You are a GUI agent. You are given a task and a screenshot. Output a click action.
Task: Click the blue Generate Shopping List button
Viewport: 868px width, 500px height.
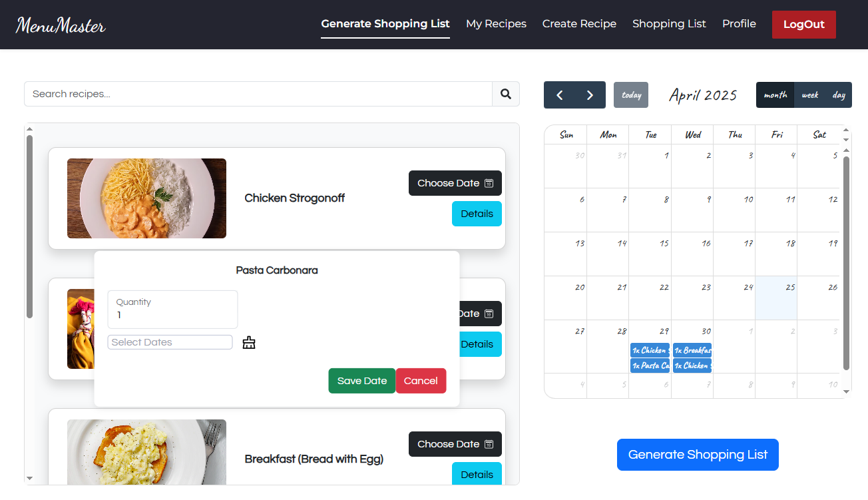[698, 455]
